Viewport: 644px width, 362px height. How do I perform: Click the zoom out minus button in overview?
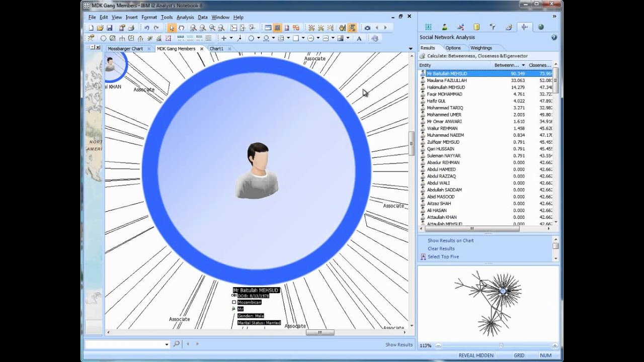coord(438,345)
